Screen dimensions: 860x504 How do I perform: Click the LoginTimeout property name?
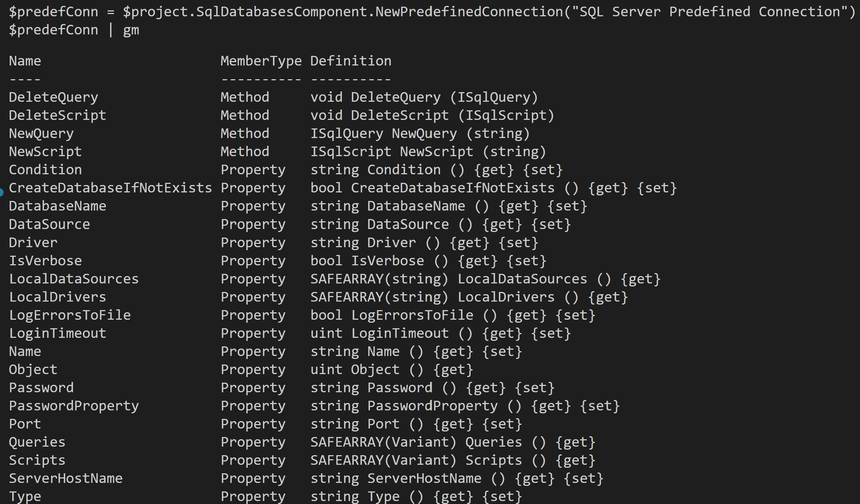tap(57, 333)
